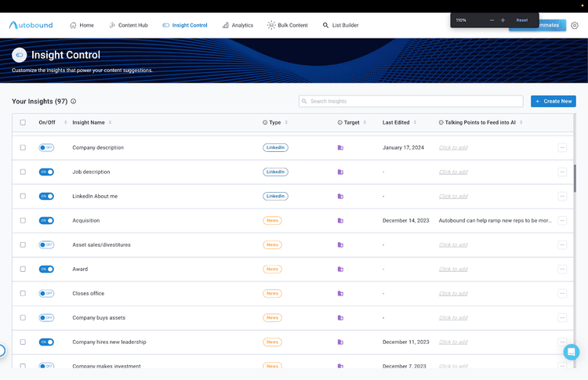Click to add talking points for Job description
Image resolution: width=588 pixels, height=380 pixels.
coord(453,172)
